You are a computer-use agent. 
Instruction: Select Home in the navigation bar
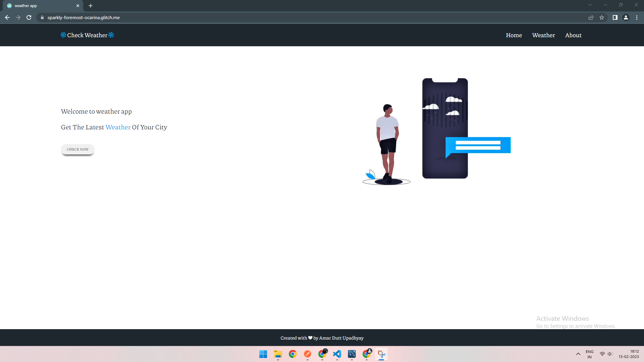click(514, 35)
